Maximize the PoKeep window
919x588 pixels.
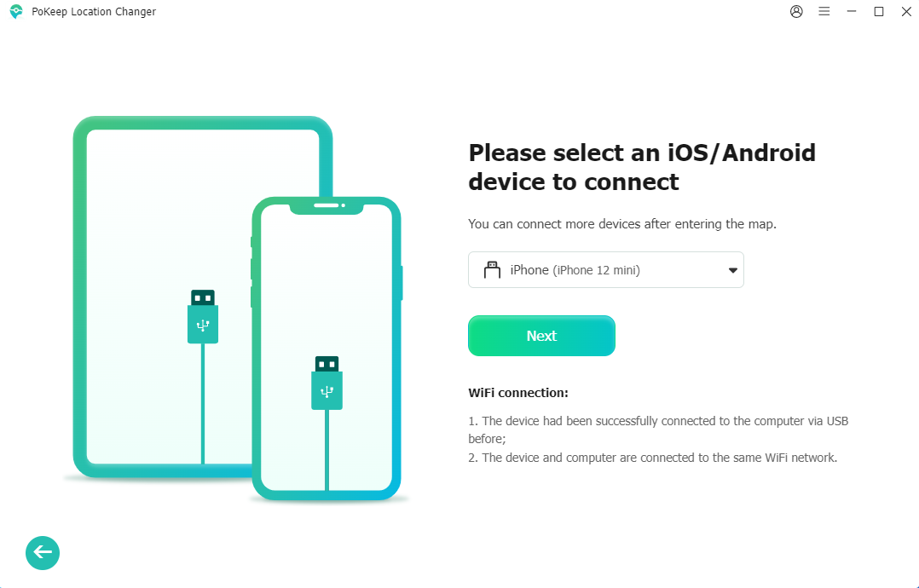879,12
